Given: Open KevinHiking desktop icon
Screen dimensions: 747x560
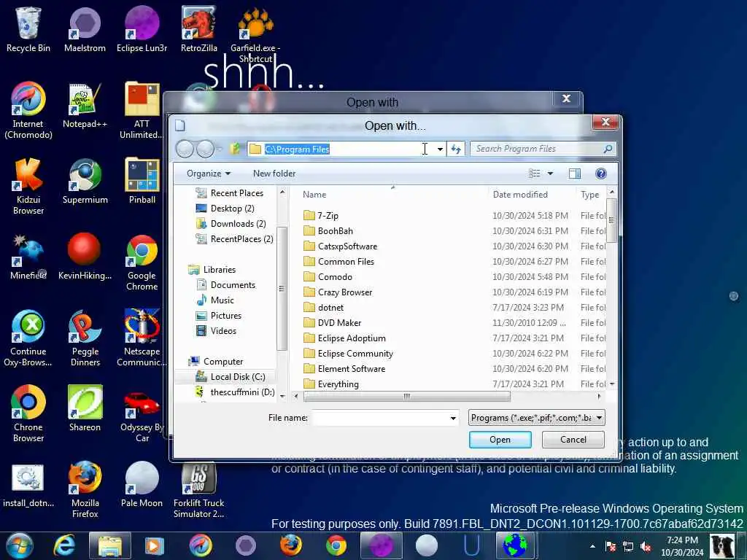Looking at the screenshot, I should click(85, 257).
